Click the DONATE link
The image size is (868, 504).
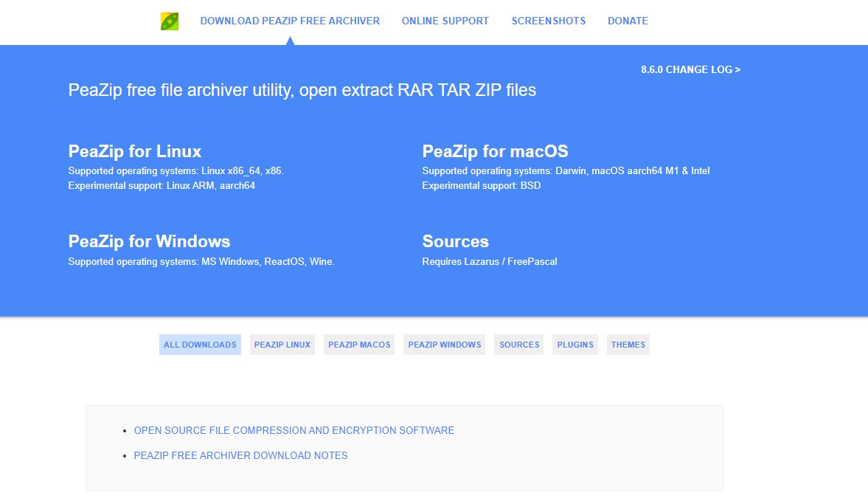click(x=628, y=21)
